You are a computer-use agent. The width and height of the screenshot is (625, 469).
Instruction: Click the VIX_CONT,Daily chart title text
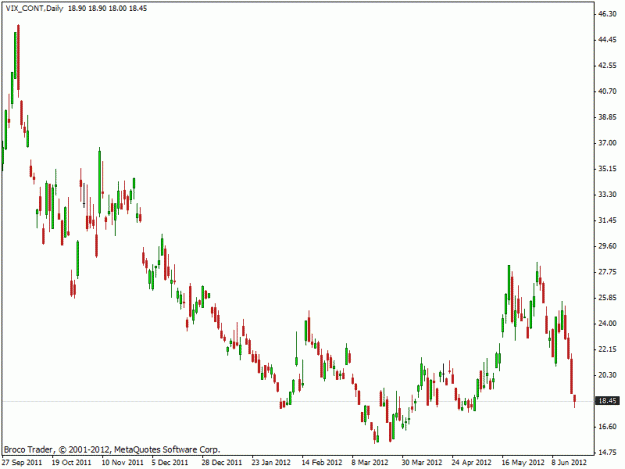tap(34, 8)
